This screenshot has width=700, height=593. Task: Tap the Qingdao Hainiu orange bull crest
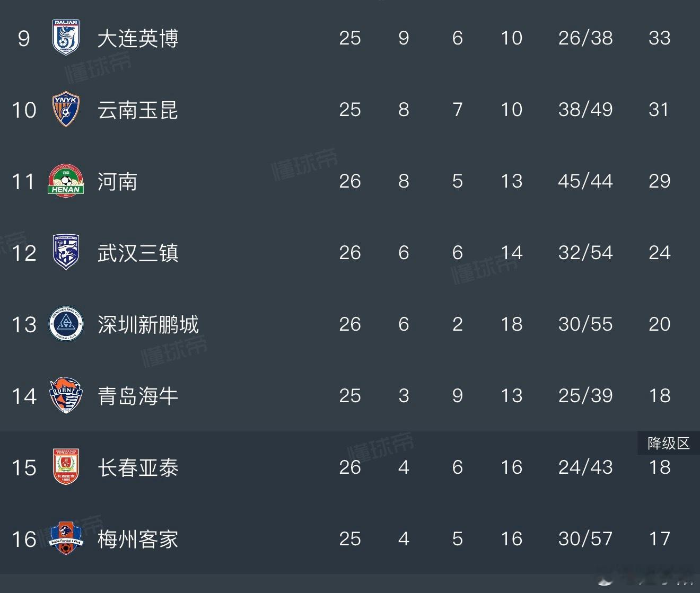click(x=66, y=395)
